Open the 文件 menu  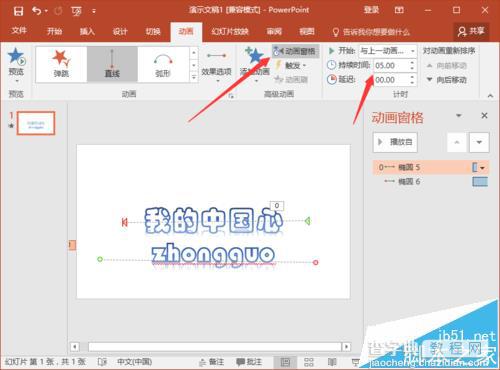pyautogui.click(x=19, y=31)
